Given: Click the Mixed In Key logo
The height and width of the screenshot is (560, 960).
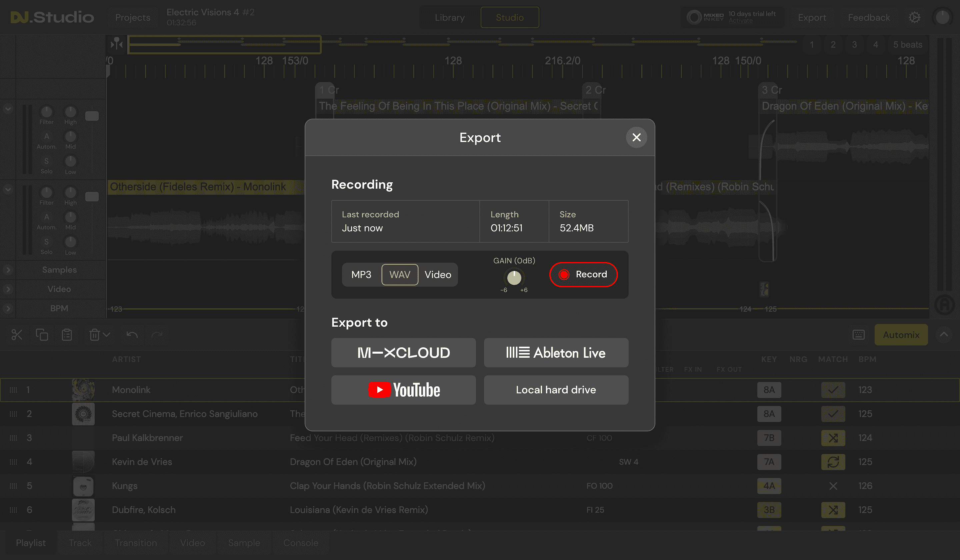Looking at the screenshot, I should (x=705, y=17).
